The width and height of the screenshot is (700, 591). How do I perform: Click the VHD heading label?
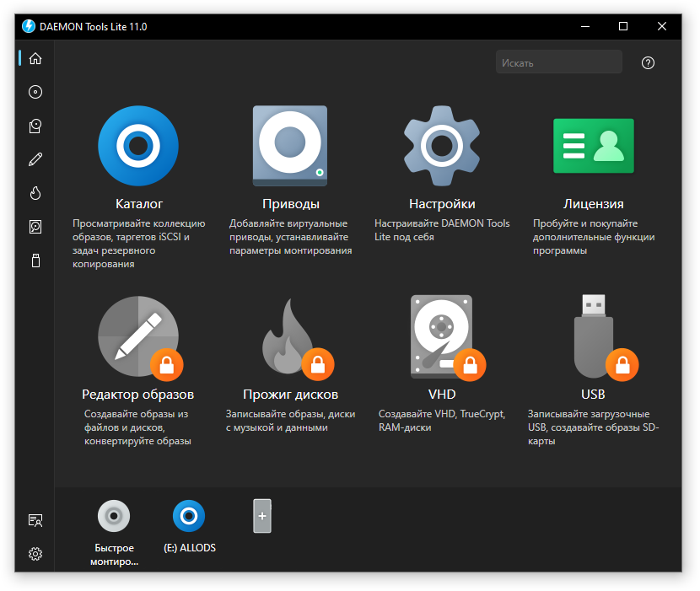[442, 395]
